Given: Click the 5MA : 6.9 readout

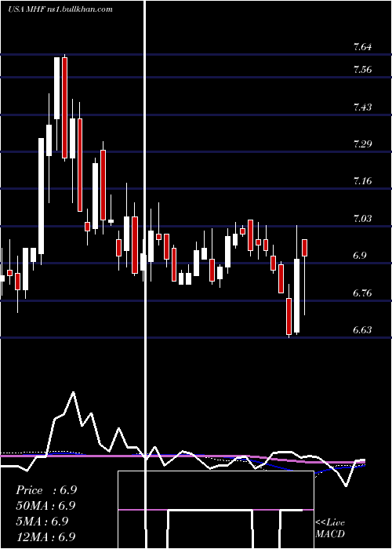Looking at the screenshot, I should click(42, 521).
